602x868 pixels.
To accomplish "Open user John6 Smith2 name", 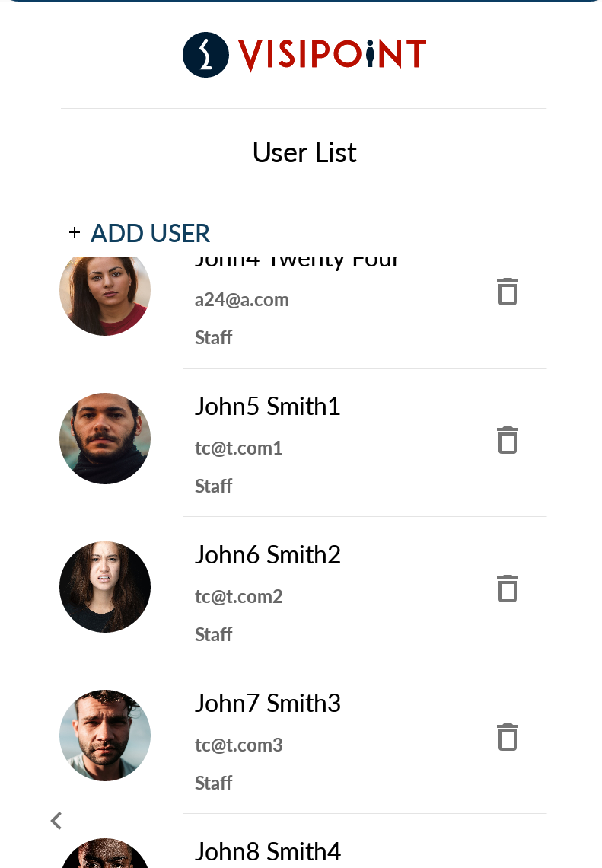I will click(x=267, y=555).
